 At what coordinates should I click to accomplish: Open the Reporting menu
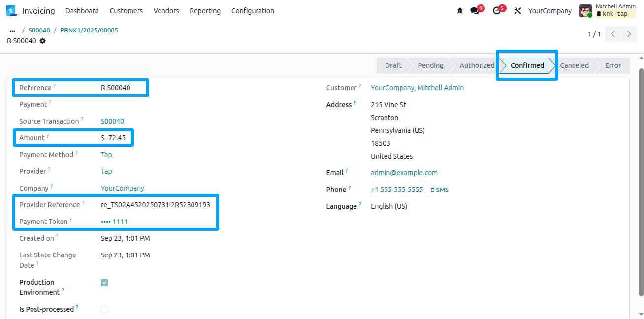(205, 10)
